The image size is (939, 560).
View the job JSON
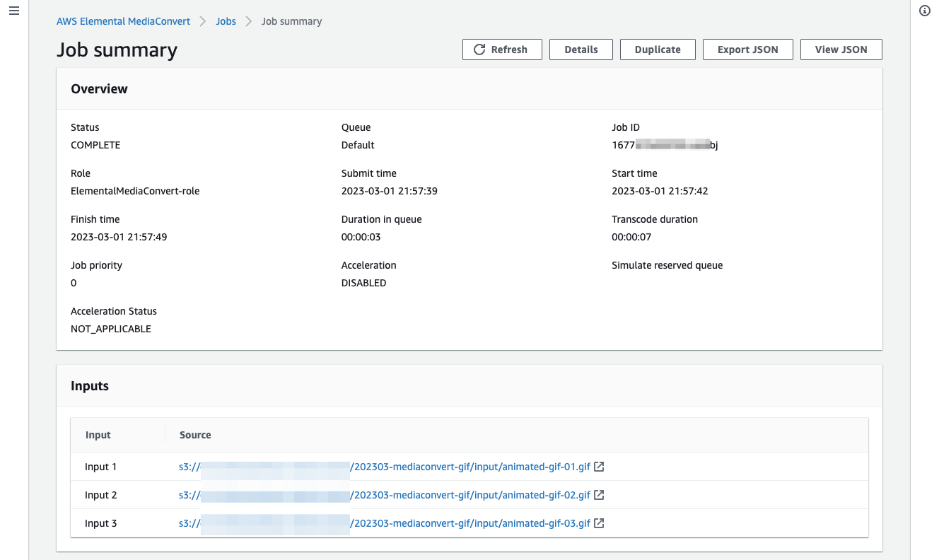[841, 49]
